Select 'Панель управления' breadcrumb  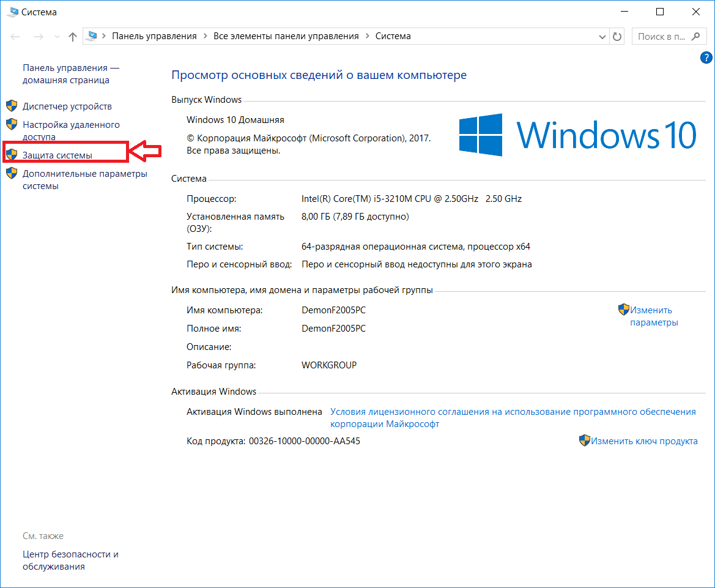(x=154, y=36)
